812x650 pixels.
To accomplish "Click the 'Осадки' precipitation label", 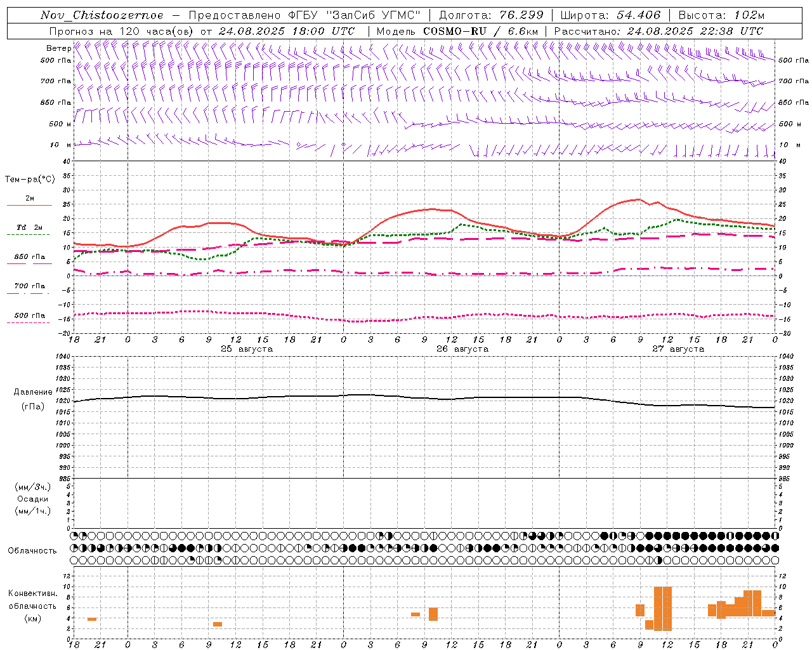I will point(33,499).
